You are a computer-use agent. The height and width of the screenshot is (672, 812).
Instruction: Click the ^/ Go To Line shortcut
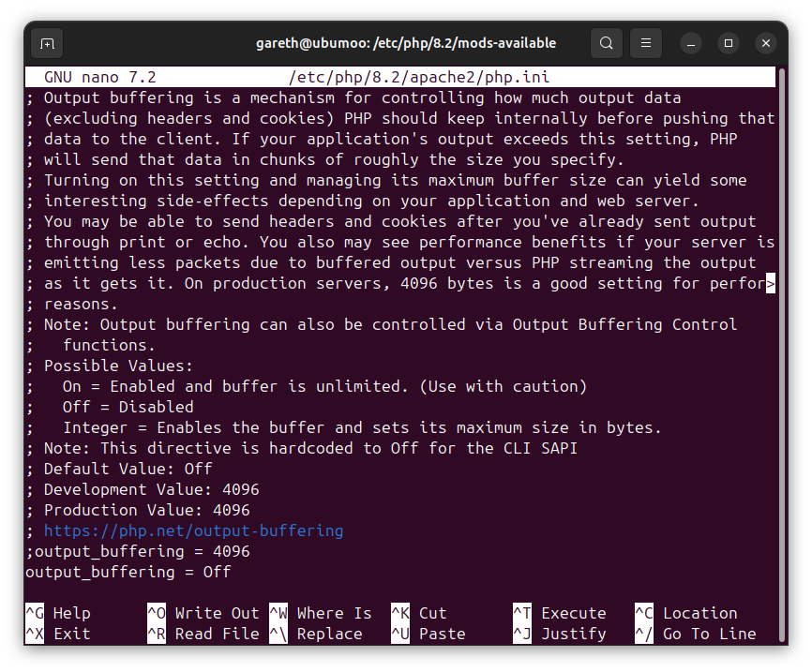click(x=696, y=635)
